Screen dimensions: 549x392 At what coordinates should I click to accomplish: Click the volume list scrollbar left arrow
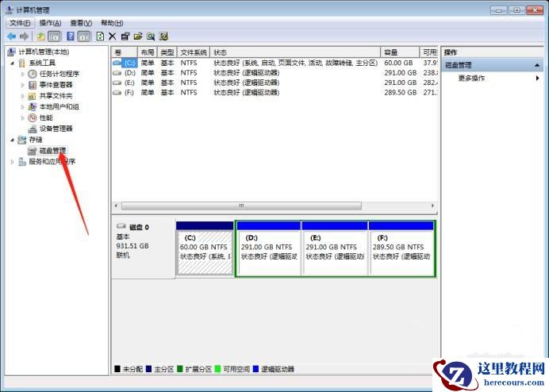117,206
